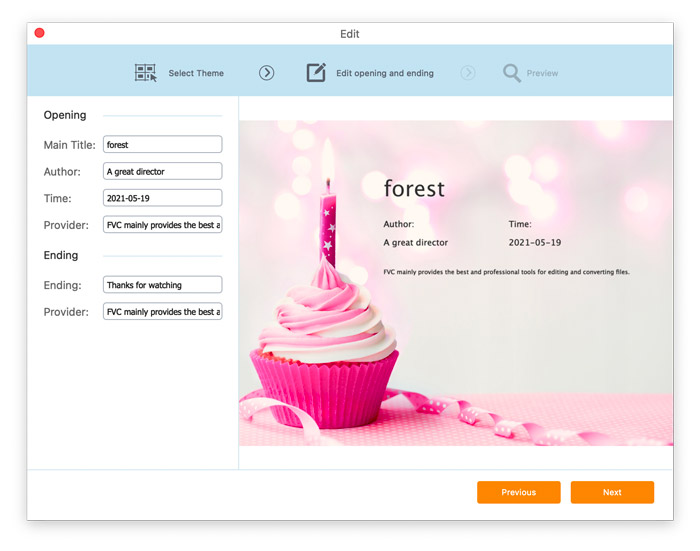Switch to the Preview step label
Image resolution: width=700 pixels, height=551 pixels.
tap(542, 73)
